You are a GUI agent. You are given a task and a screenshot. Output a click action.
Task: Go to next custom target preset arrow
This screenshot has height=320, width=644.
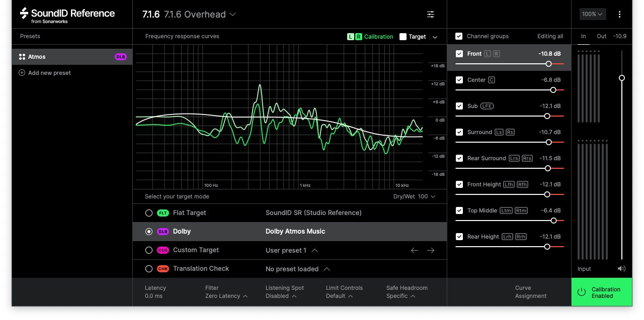(x=431, y=250)
